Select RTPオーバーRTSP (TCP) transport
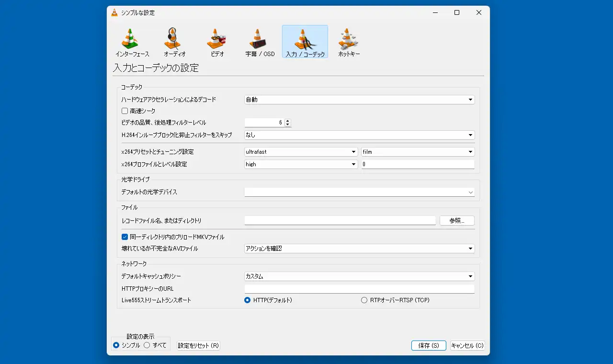This screenshot has height=364, width=613. (395, 300)
